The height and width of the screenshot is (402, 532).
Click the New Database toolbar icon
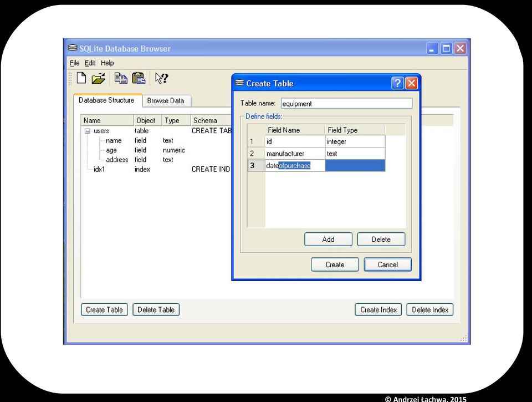coord(81,78)
